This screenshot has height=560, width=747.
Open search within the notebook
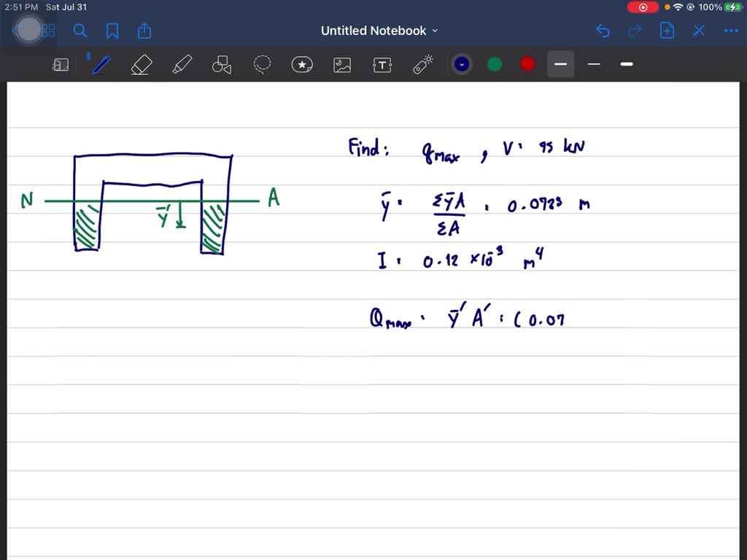(80, 31)
